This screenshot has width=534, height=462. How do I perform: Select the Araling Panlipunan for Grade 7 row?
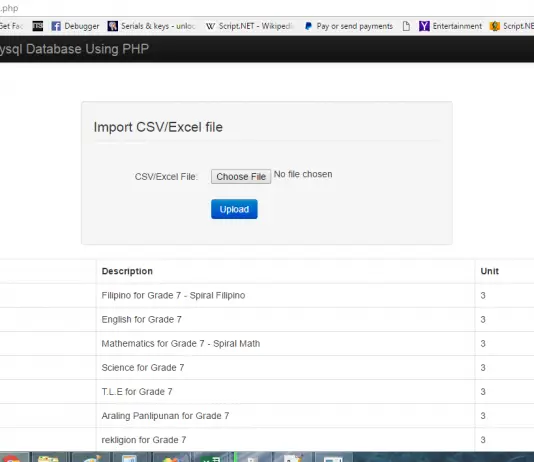click(x=267, y=416)
